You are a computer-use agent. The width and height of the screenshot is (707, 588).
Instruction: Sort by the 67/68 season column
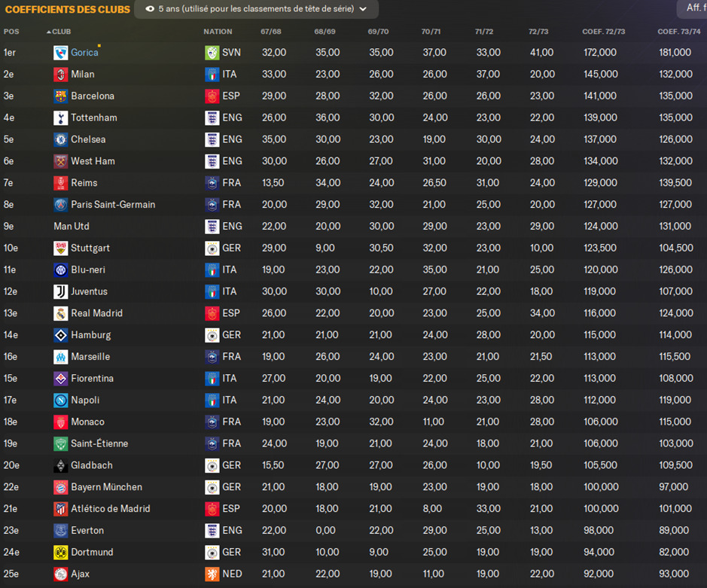point(271,32)
